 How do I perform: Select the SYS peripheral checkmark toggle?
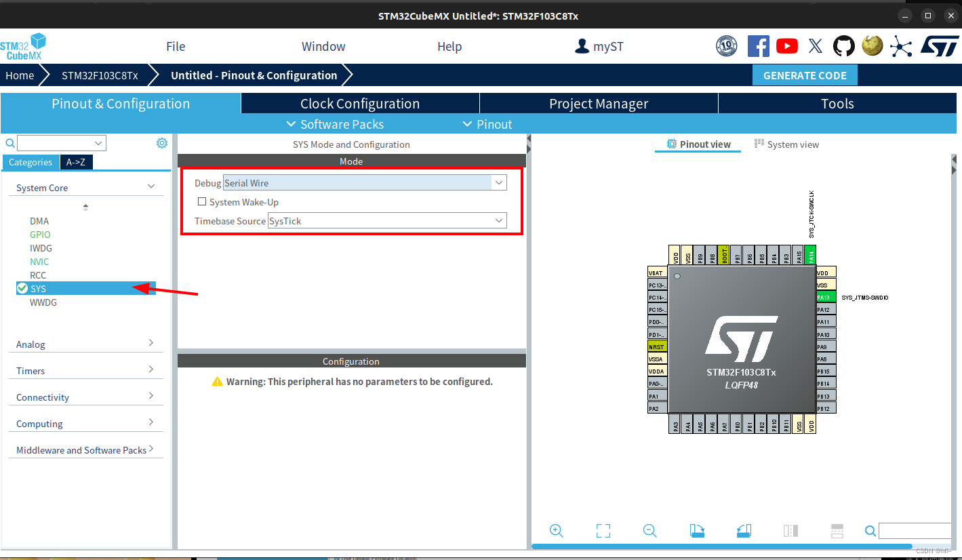[x=21, y=288]
